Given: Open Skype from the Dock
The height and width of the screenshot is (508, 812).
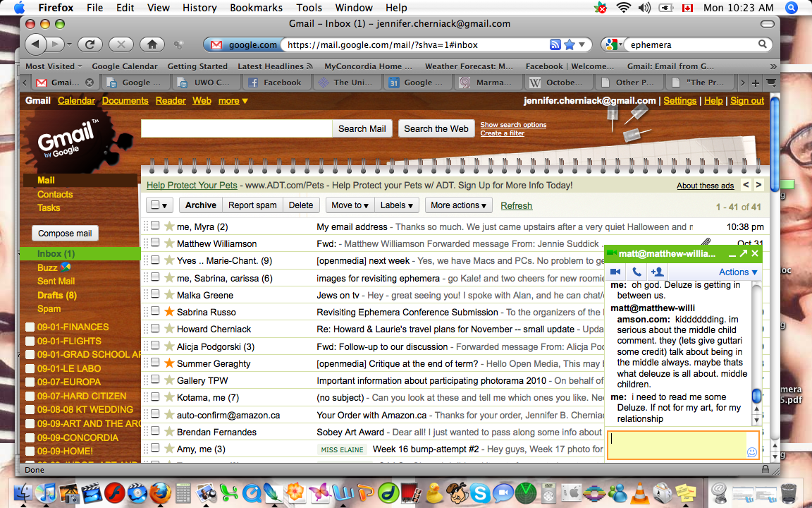Looking at the screenshot, I should click(479, 492).
